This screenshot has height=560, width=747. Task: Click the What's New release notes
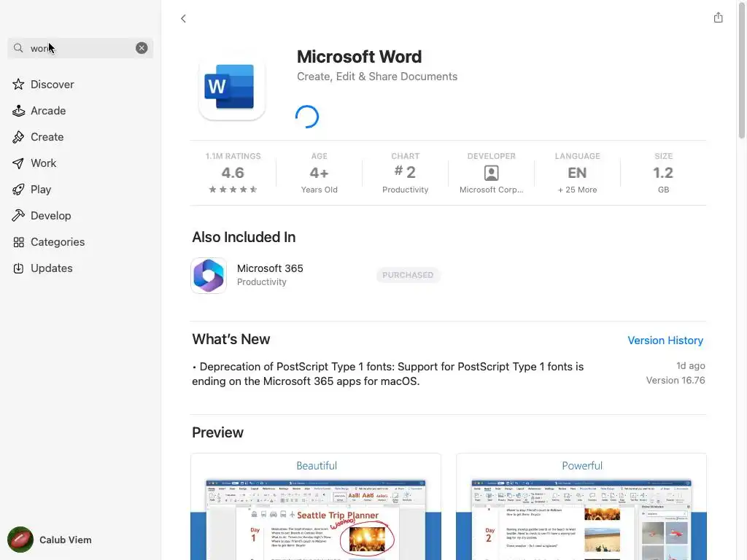(x=388, y=374)
